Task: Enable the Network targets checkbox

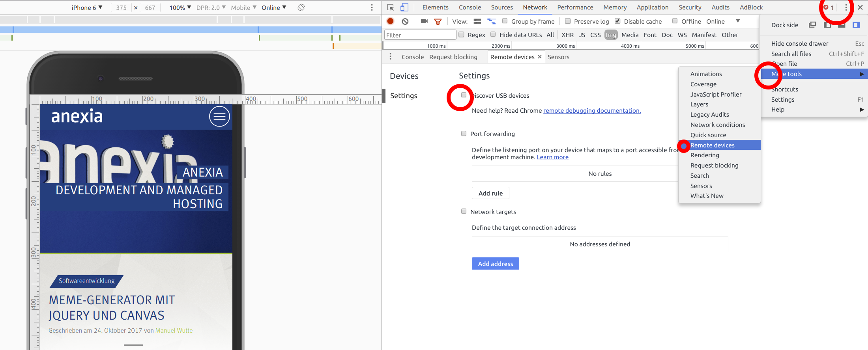Action: click(x=464, y=211)
